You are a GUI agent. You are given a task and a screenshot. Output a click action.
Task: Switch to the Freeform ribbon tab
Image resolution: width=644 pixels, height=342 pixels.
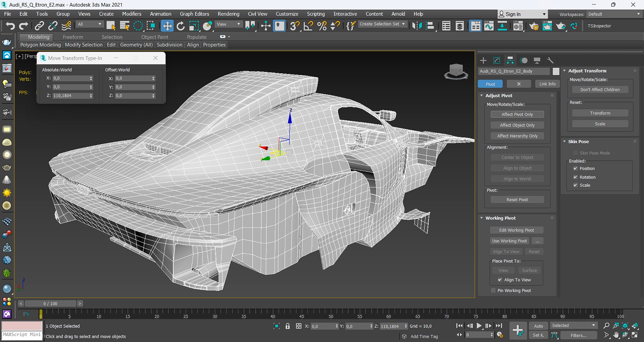point(73,37)
